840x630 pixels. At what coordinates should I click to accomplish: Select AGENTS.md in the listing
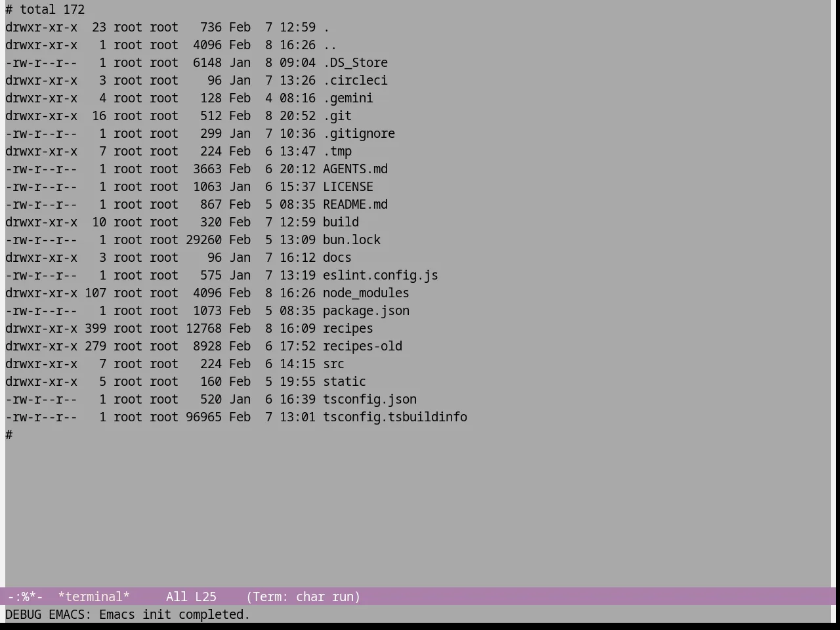coord(355,169)
